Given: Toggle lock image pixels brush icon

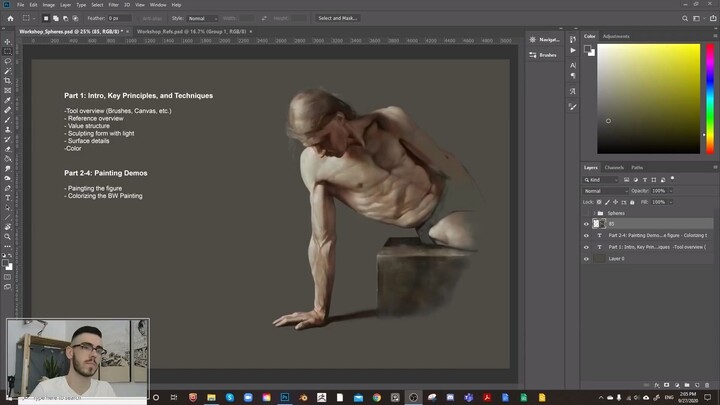Looking at the screenshot, I should (x=607, y=202).
